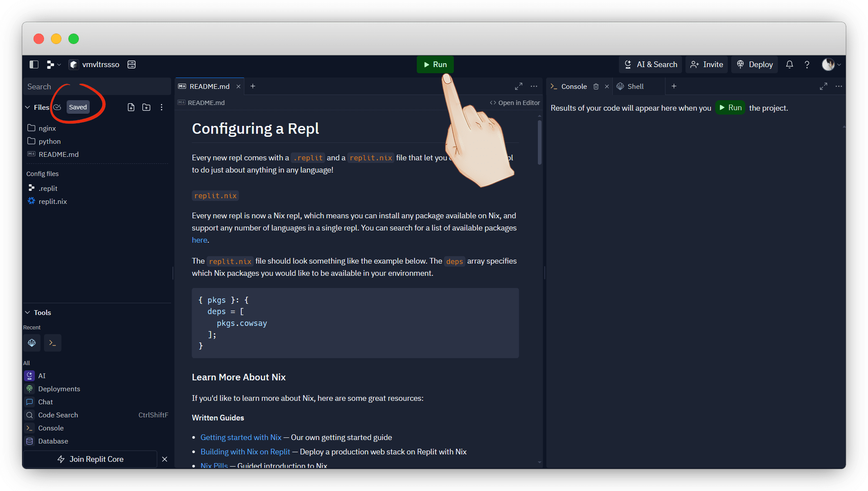The image size is (868, 491).
Task: Click the new folder icon
Action: pos(146,107)
